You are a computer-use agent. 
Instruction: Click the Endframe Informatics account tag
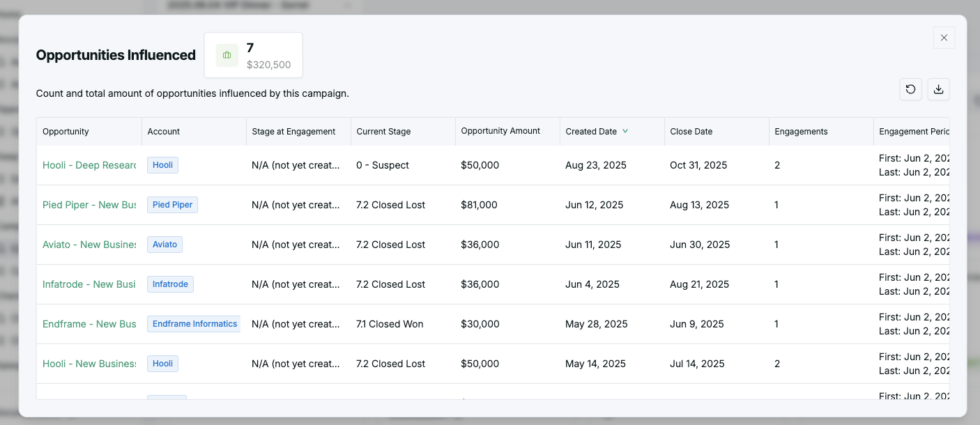(194, 324)
